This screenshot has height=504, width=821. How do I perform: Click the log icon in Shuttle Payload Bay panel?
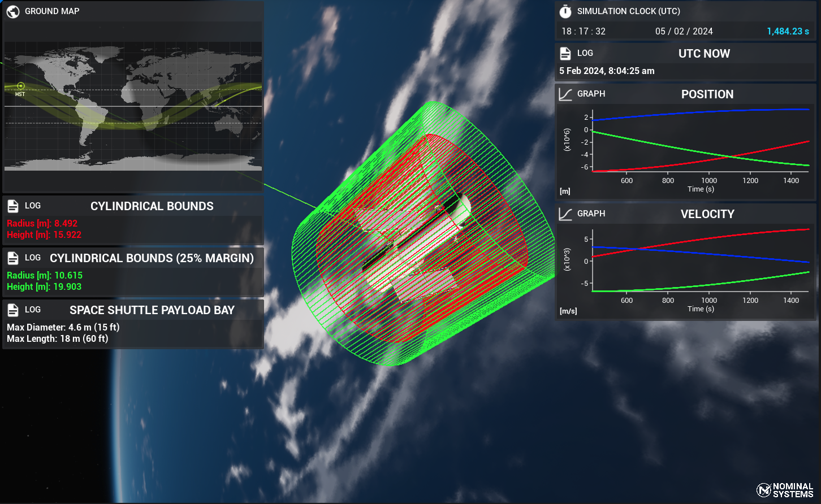[x=13, y=310]
